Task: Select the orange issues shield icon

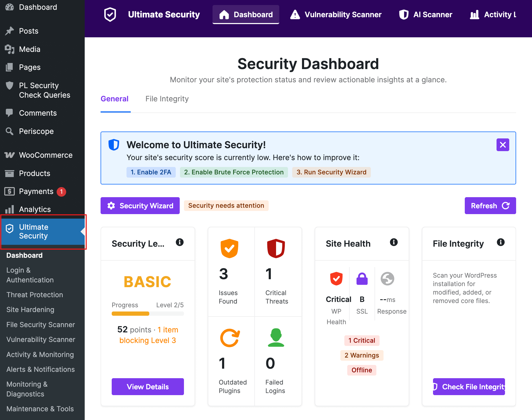Action: [229, 248]
